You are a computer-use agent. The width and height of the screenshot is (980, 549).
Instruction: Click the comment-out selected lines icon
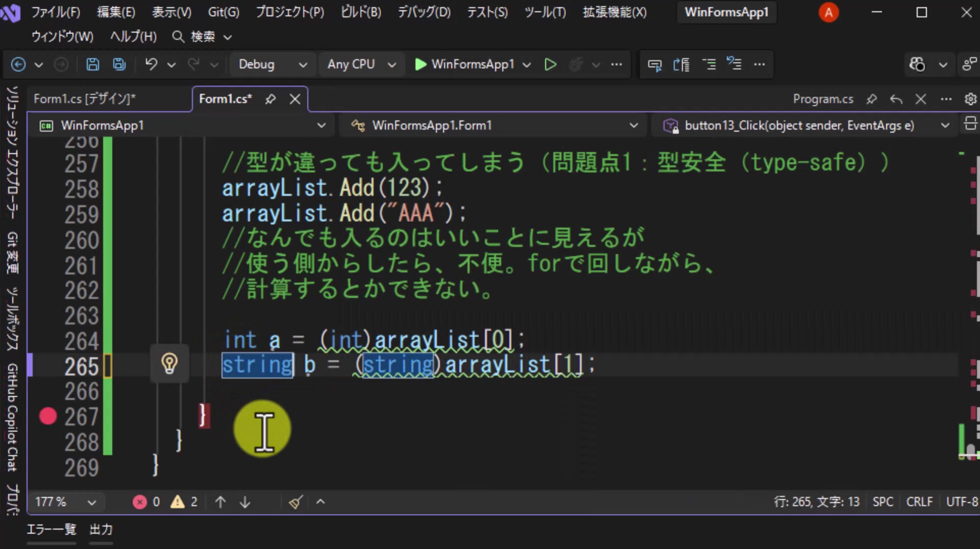point(709,64)
